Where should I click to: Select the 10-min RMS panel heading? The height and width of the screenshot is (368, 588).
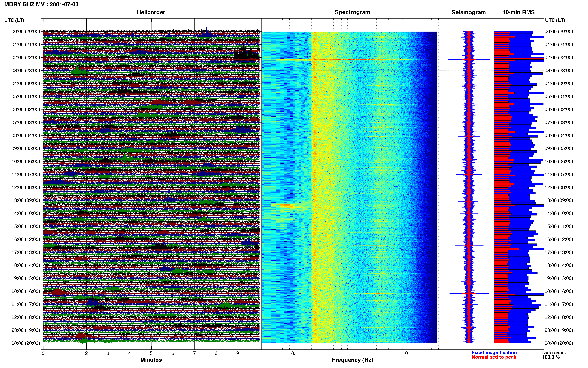(x=518, y=12)
